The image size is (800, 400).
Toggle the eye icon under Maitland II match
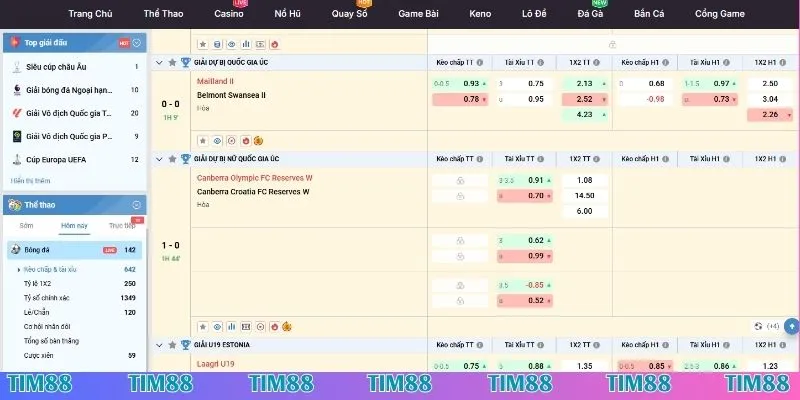click(x=216, y=141)
